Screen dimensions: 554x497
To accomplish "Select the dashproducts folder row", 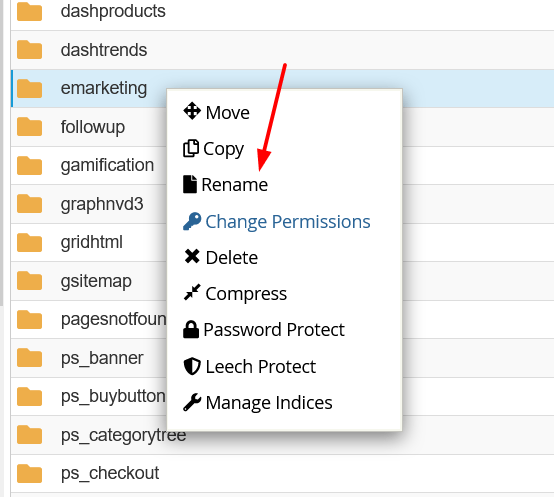I will tap(283, 11).
